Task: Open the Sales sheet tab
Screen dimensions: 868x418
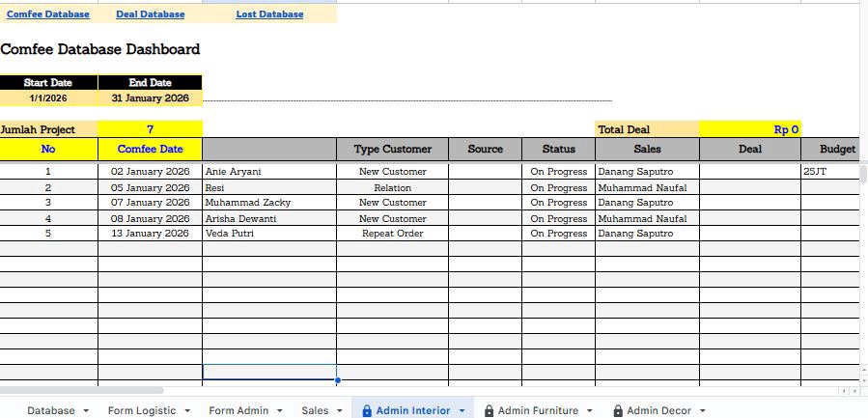Action: [315, 410]
